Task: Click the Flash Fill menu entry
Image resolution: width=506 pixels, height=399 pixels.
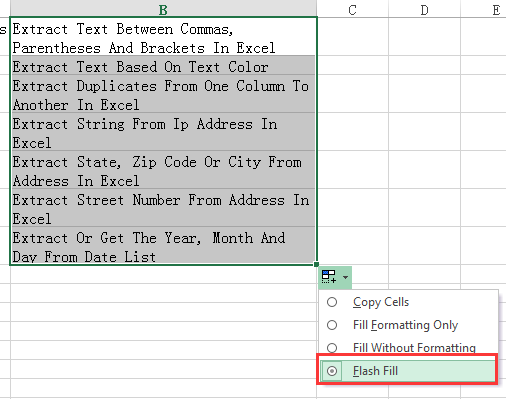Action: tap(407, 371)
